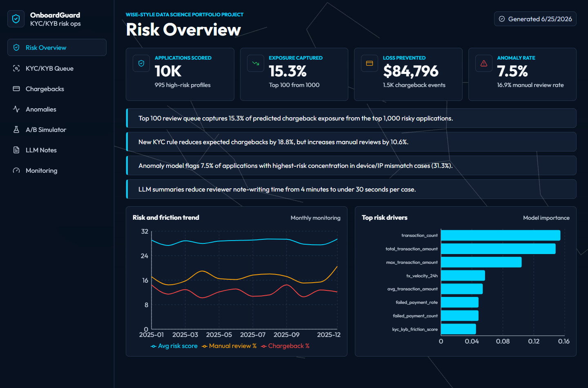Click the Chargebacks card icon in sidebar
The height and width of the screenshot is (388, 588).
pyautogui.click(x=16, y=89)
